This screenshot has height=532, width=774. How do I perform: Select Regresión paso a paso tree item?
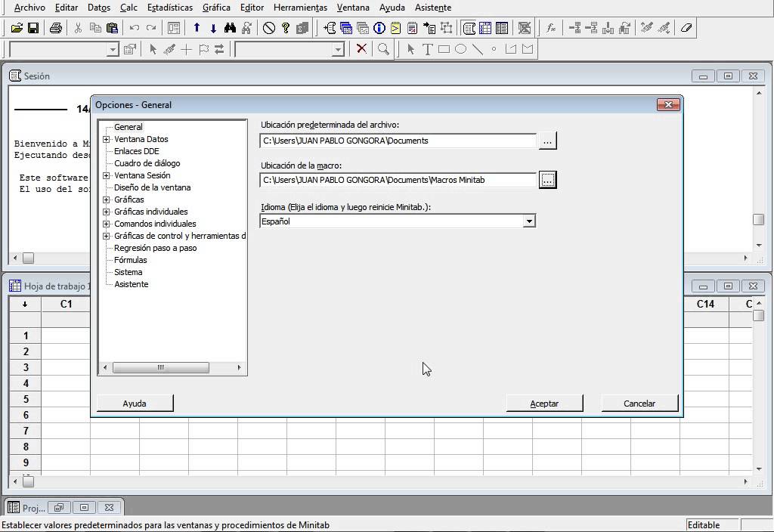[x=156, y=248]
